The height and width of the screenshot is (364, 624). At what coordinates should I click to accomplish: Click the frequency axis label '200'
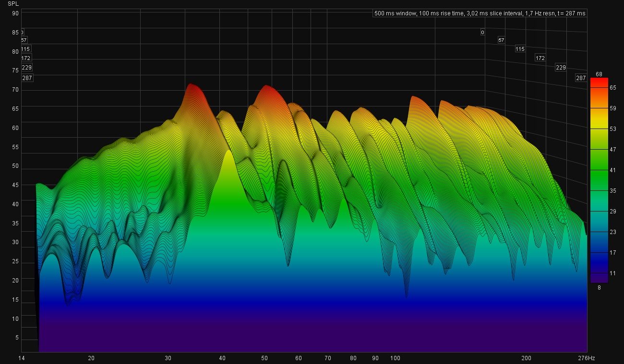[x=527, y=358]
